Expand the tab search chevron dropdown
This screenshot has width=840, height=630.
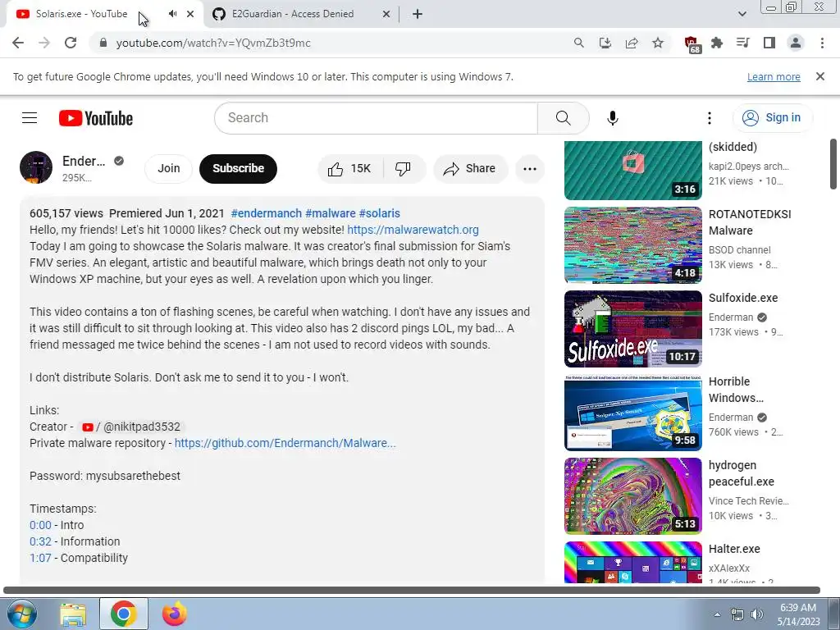click(742, 15)
